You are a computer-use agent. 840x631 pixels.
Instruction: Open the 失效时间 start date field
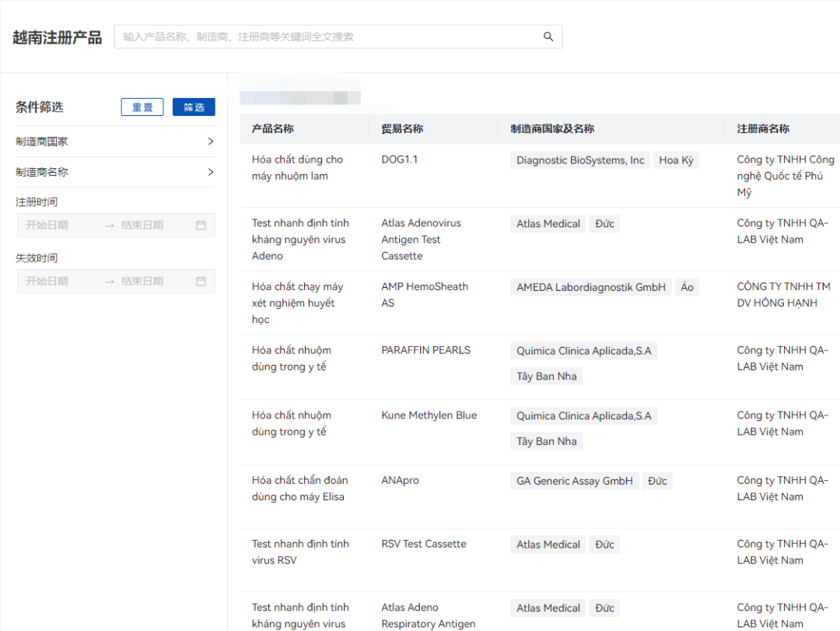coord(59,282)
